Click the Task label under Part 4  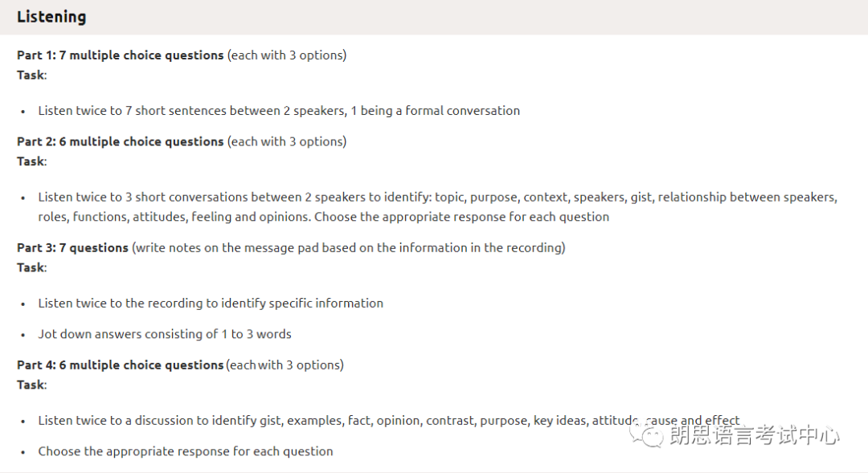pyautogui.click(x=31, y=385)
